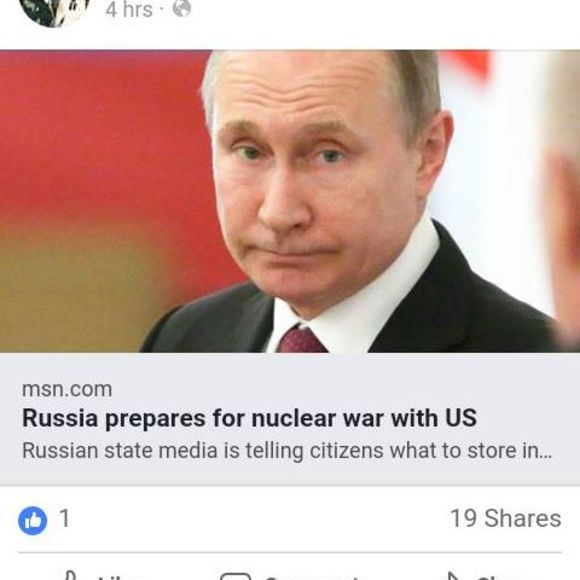The height and width of the screenshot is (580, 580).
Task: Click the globe public privacy icon
Action: pos(182,9)
